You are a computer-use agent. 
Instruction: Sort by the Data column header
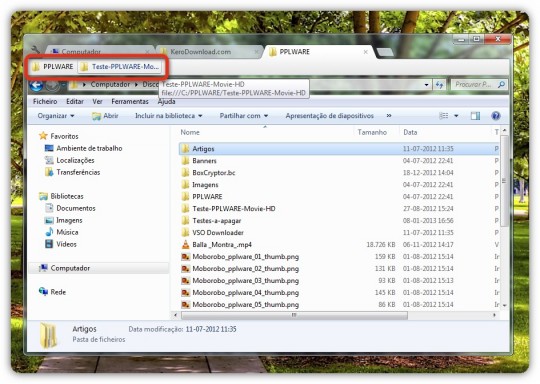pos(410,132)
